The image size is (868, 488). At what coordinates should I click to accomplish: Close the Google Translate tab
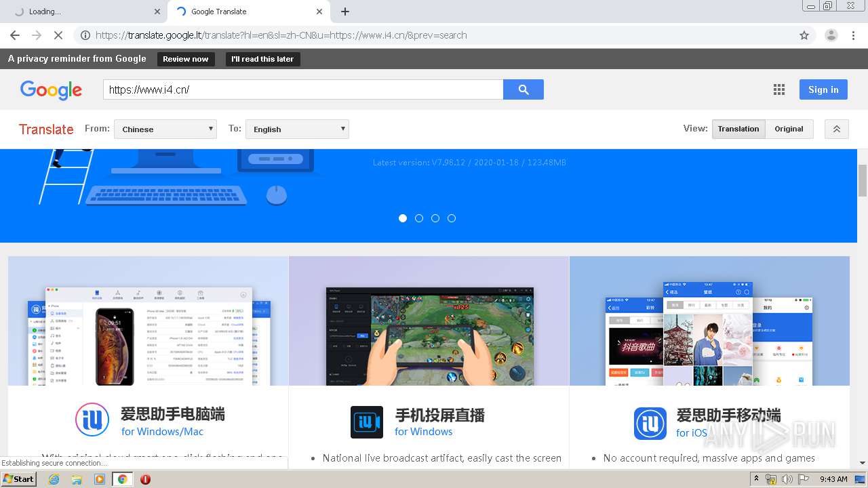(x=319, y=12)
